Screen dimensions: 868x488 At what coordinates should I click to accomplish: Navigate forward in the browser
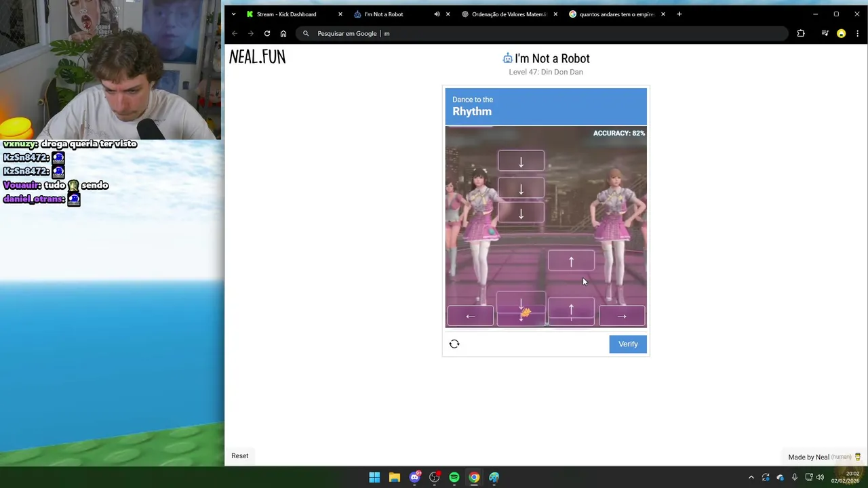pyautogui.click(x=251, y=33)
